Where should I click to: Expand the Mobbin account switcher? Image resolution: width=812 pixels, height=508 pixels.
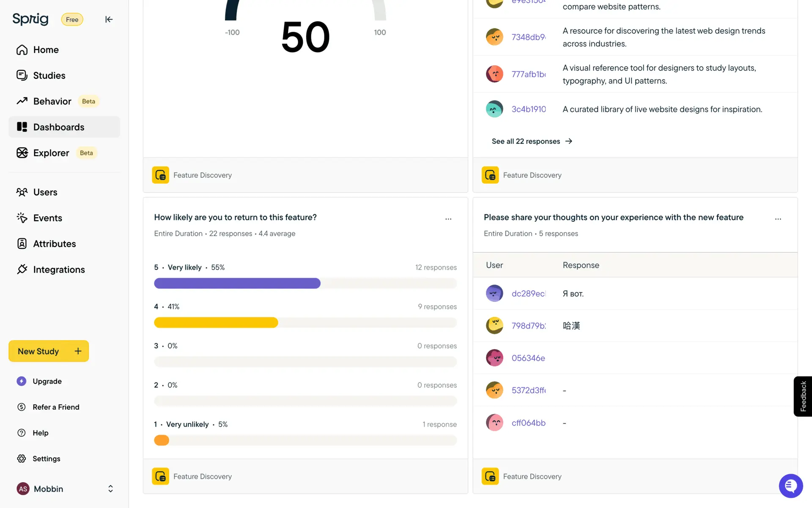110,489
